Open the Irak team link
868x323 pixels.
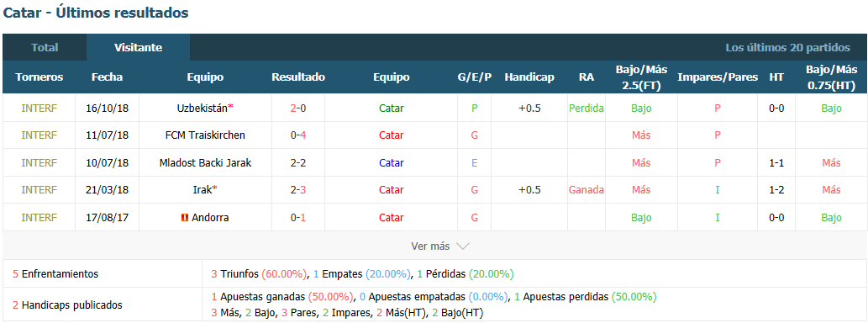(202, 190)
